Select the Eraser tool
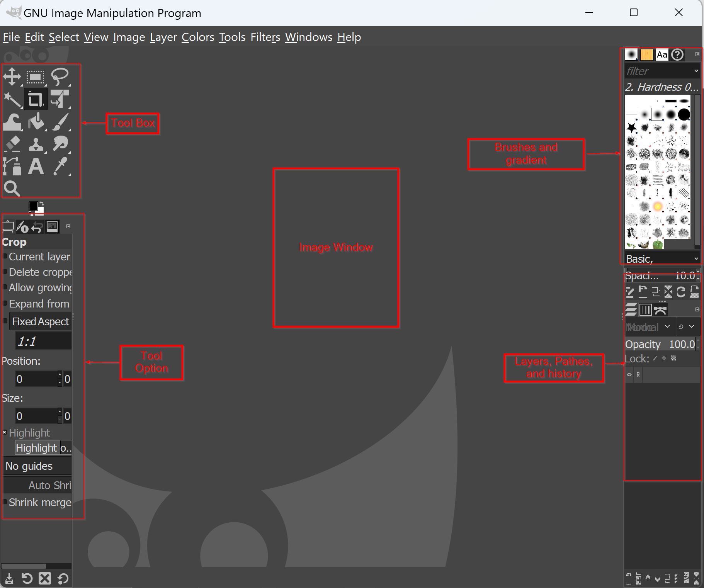The image size is (704, 588). [12, 144]
